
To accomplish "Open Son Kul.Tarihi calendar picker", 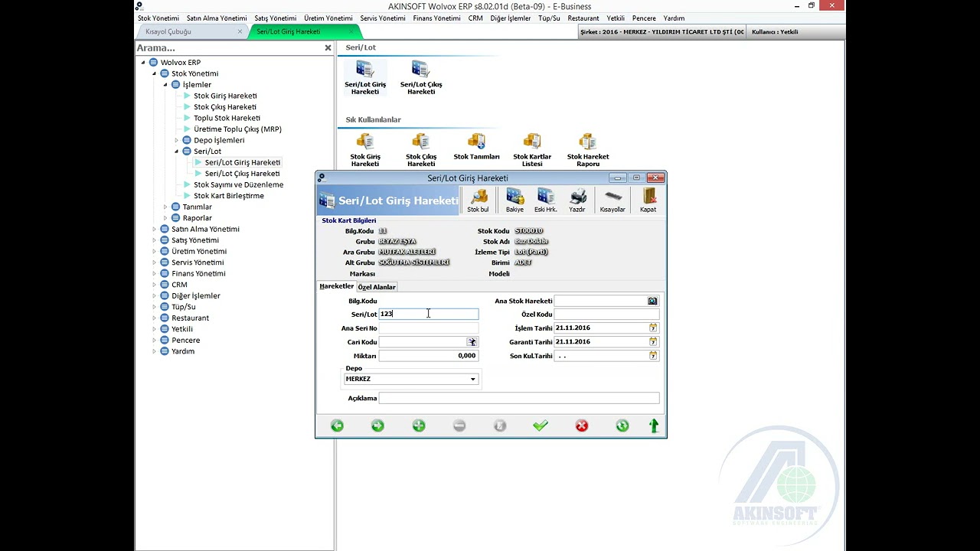I will pos(653,356).
